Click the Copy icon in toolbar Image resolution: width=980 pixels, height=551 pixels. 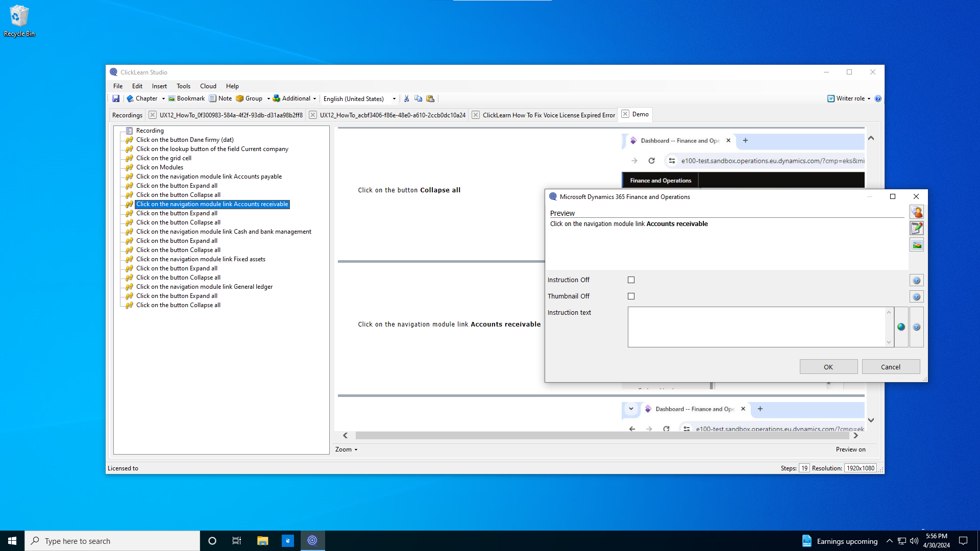418,99
